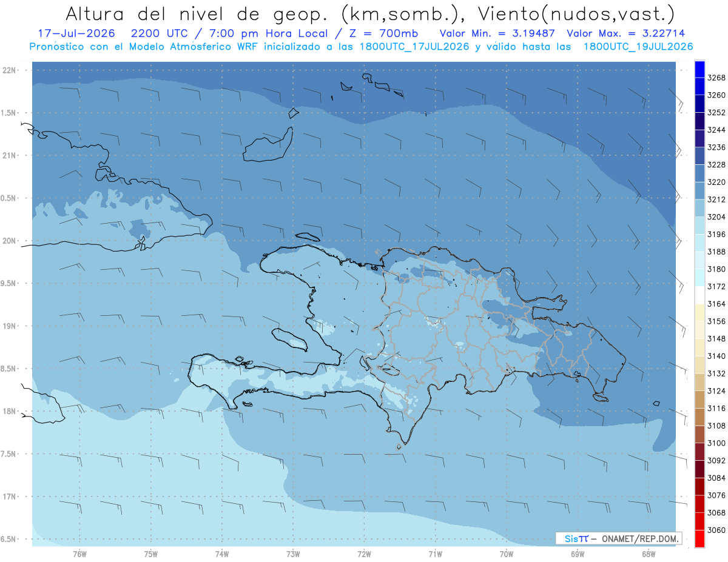Click the '3252' colorbar value
728x562 pixels.
click(716, 113)
